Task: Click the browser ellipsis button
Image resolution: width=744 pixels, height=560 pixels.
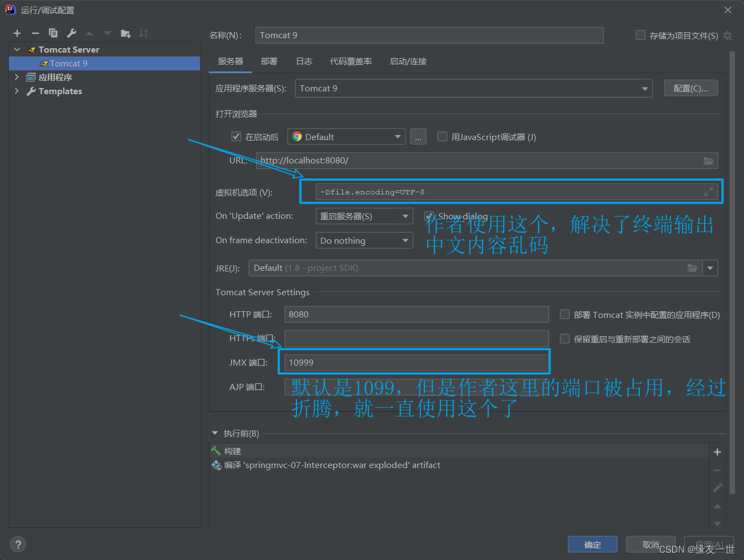Action: [x=418, y=137]
